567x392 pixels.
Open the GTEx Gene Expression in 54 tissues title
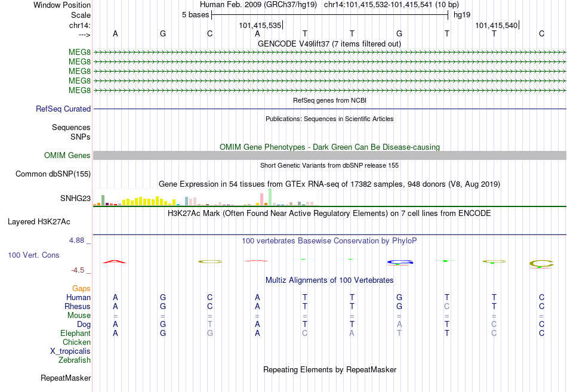[329, 184]
